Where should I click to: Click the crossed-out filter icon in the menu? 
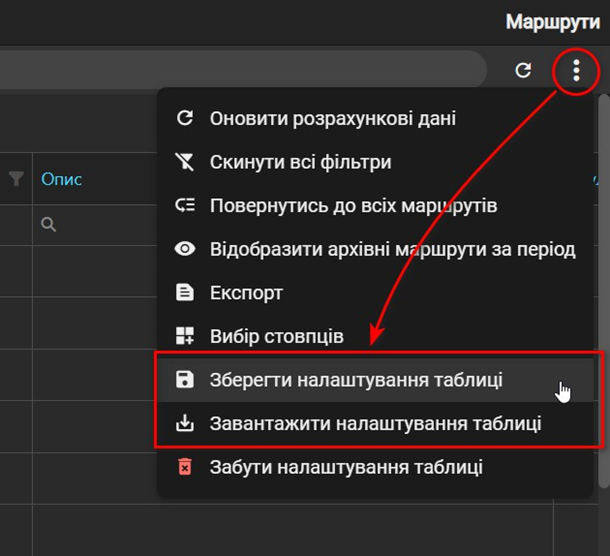(x=185, y=162)
